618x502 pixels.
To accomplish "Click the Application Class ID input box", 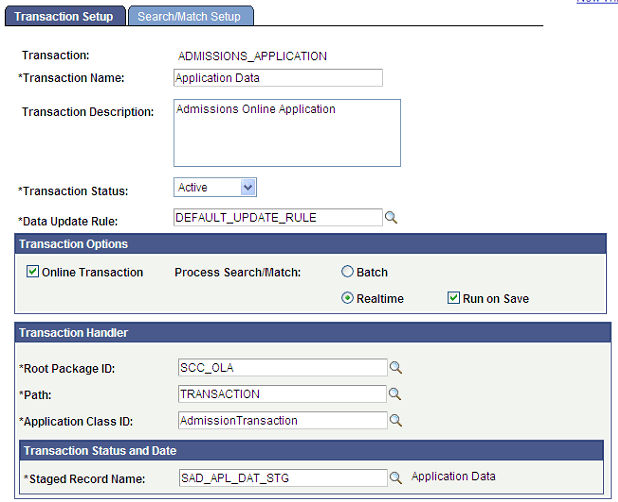I will point(281,421).
